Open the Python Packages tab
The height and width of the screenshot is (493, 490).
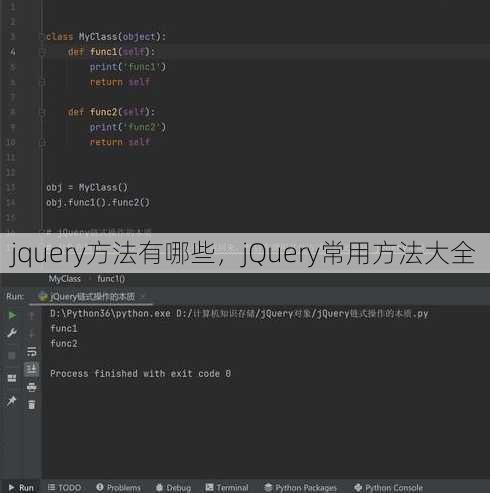[x=300, y=487]
